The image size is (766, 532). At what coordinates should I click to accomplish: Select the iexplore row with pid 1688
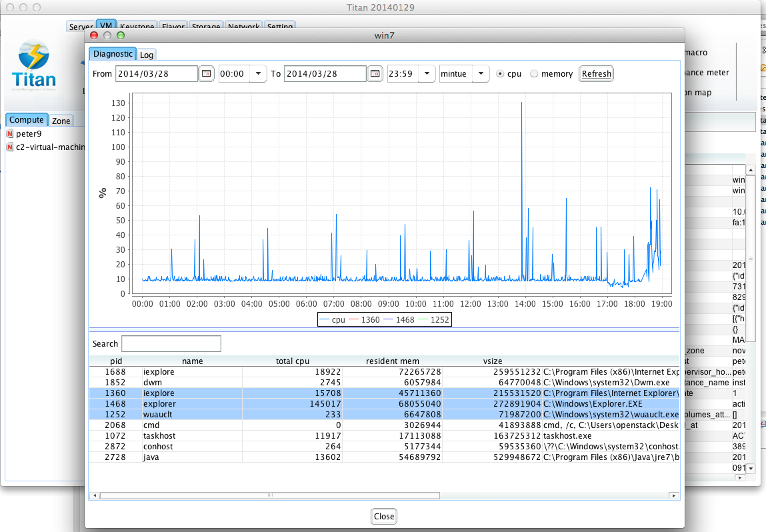pos(384,372)
